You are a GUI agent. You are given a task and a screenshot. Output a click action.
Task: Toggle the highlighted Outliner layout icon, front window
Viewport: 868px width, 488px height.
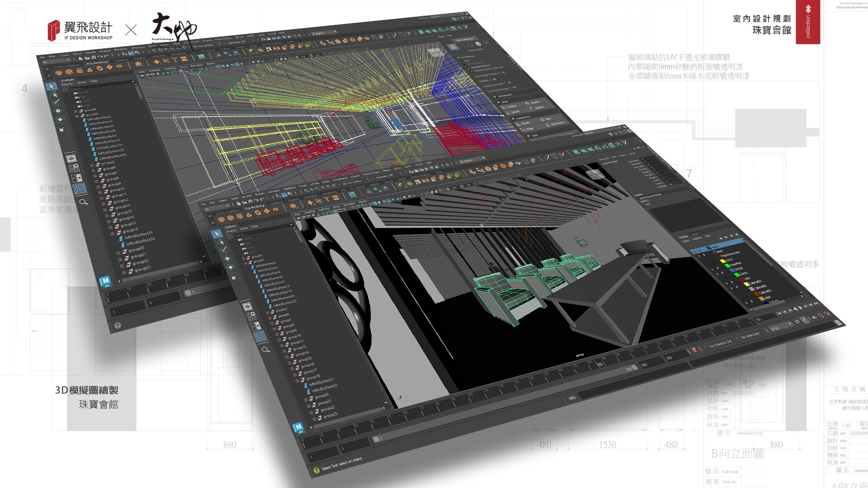[260, 336]
